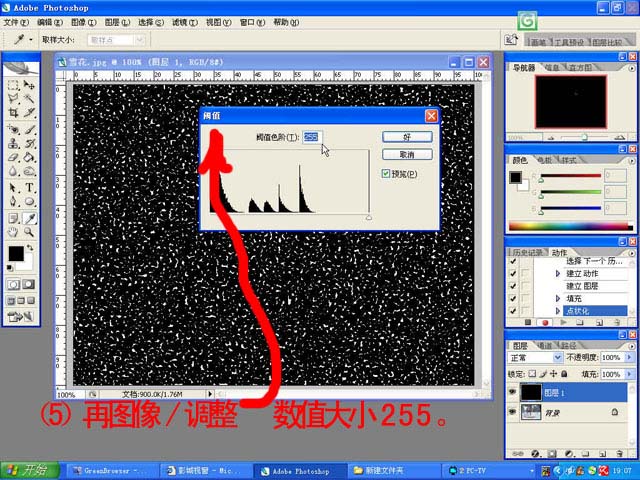Delete layer using trash icon in Layers panel
This screenshot has width=640, height=480.
620,453
